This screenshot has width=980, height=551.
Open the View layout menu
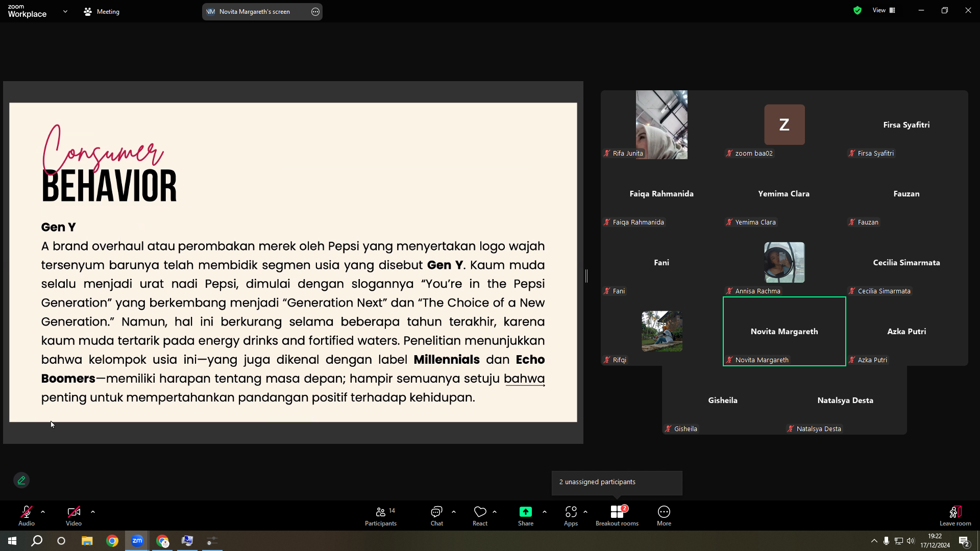pos(884,10)
